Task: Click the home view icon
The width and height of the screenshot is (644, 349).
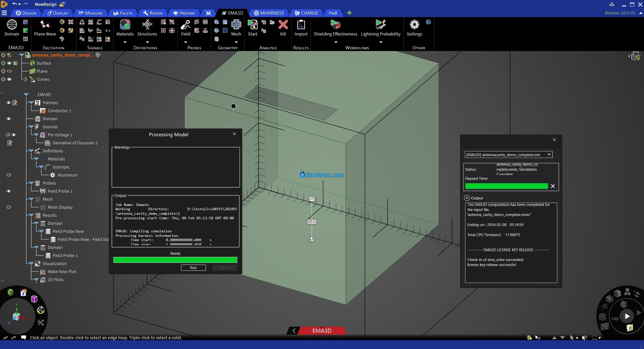Action: pos(23,292)
